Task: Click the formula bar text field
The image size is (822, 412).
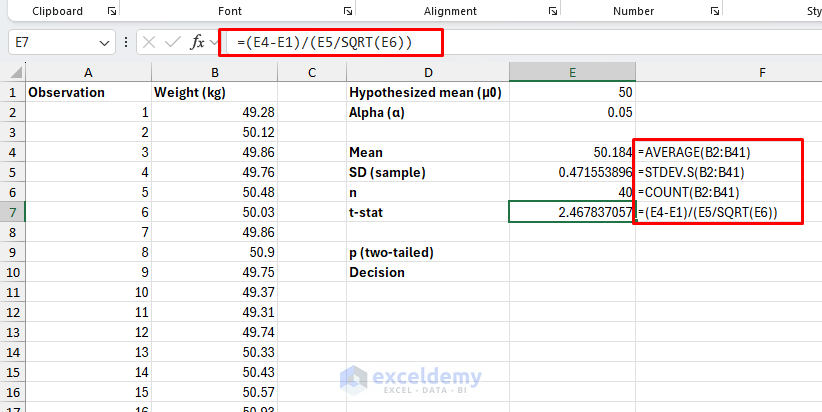Action: [524, 42]
